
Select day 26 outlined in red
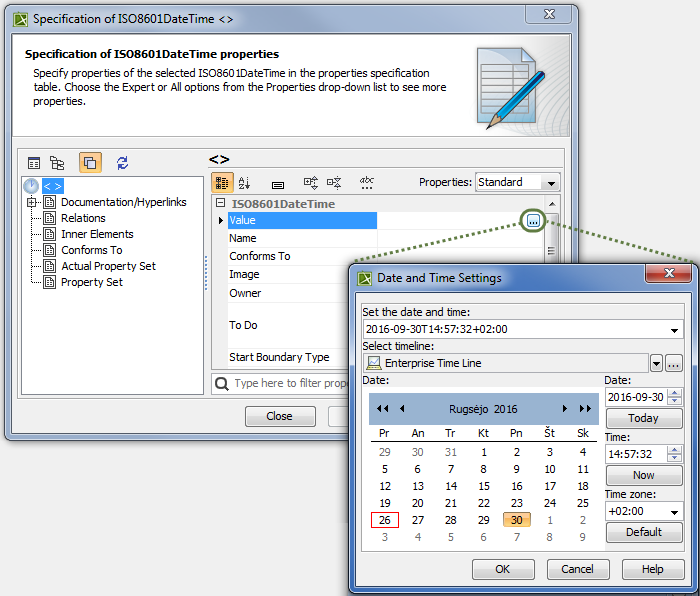[x=384, y=520]
